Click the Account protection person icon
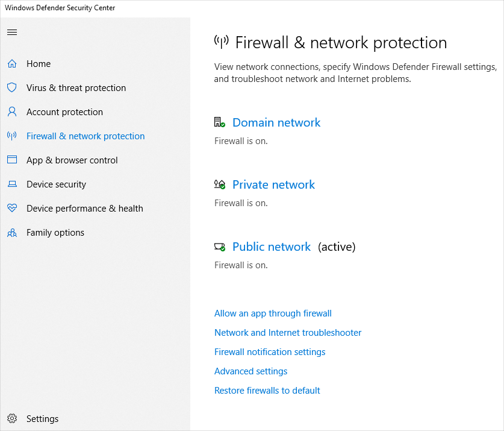504x431 pixels. [x=12, y=112]
